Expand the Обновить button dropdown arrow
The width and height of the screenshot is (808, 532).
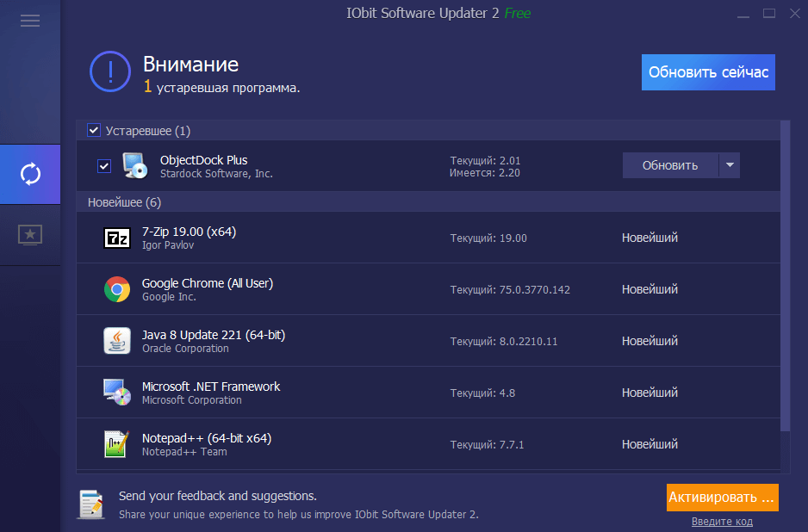(730, 165)
